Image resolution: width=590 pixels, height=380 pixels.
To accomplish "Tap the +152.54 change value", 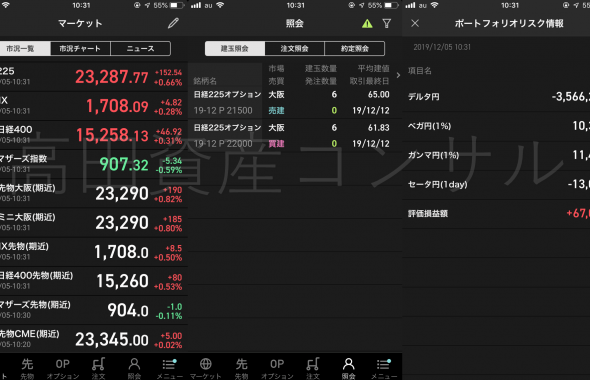I will point(168,72).
